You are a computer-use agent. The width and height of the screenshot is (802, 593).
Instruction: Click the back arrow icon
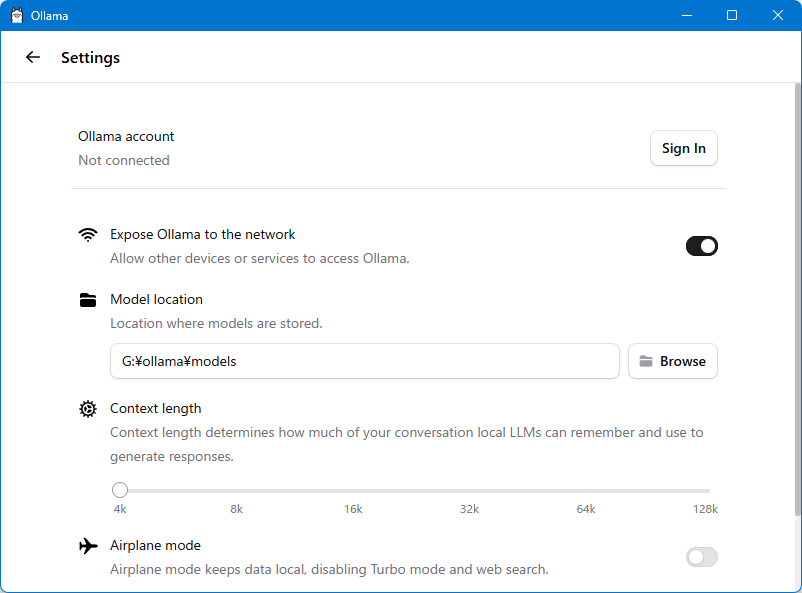point(33,57)
